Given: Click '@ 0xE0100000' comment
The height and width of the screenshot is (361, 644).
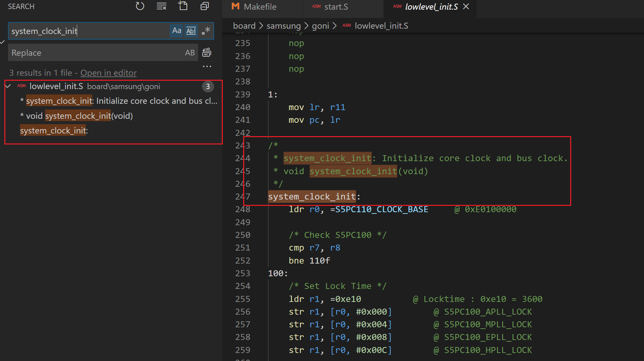Looking at the screenshot, I should tap(485, 209).
